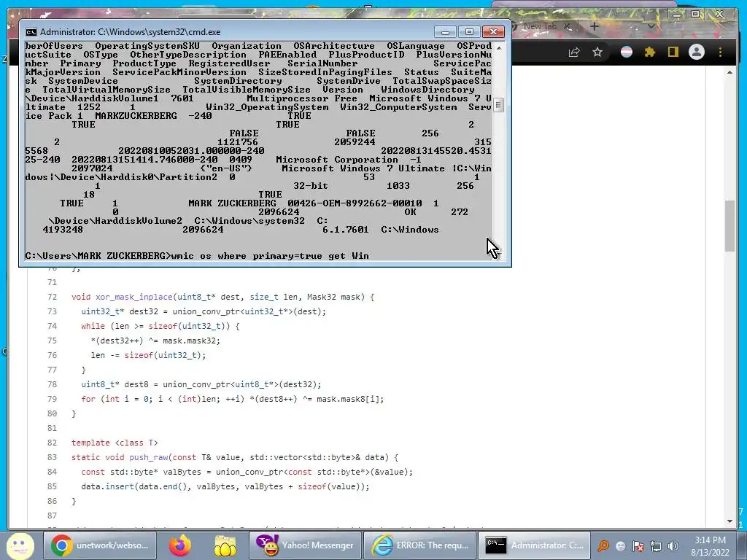This screenshot has height=560, width=747.
Task: Minimize the Chrome window
Action: (x=676, y=15)
